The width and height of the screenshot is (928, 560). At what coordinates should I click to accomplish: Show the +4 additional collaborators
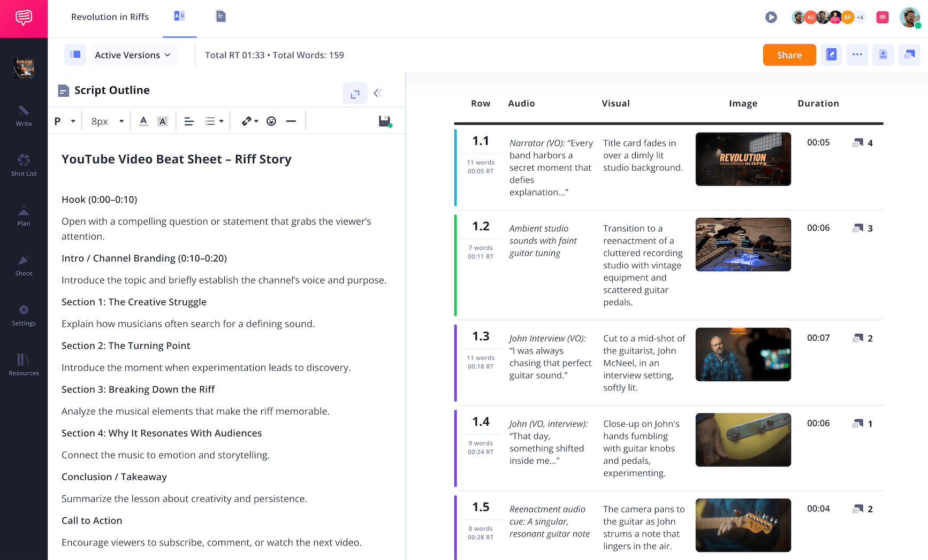[x=860, y=17]
